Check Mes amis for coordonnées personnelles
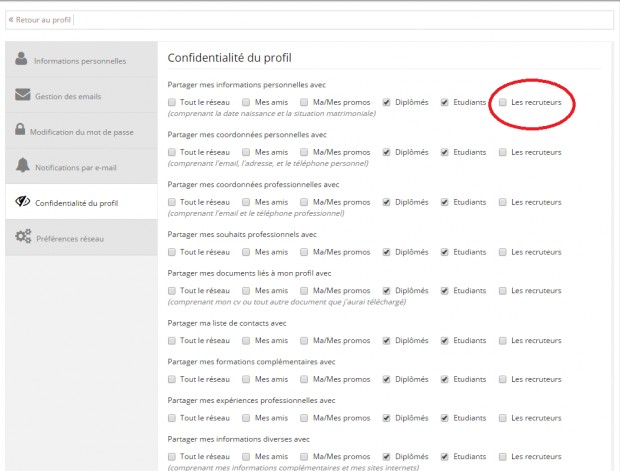Screen dimensions: 620x471 tap(246, 152)
